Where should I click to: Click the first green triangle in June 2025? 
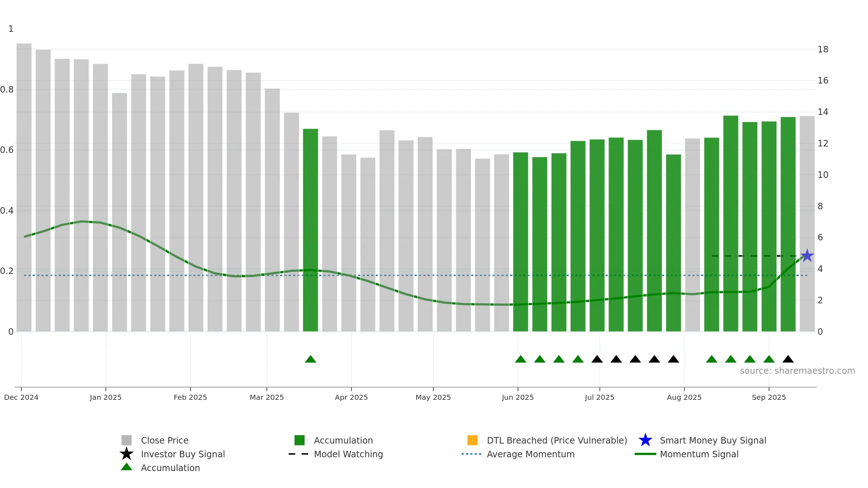[x=520, y=359]
